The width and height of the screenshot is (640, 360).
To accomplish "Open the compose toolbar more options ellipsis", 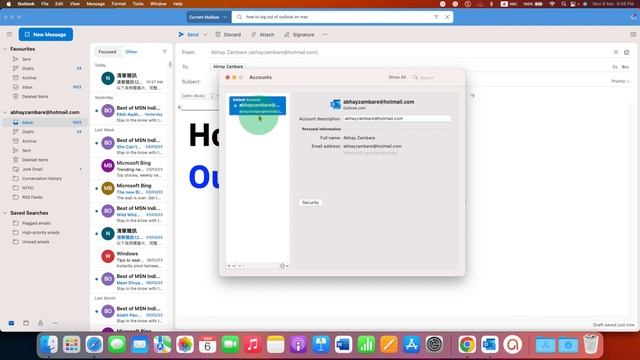I will click(325, 35).
